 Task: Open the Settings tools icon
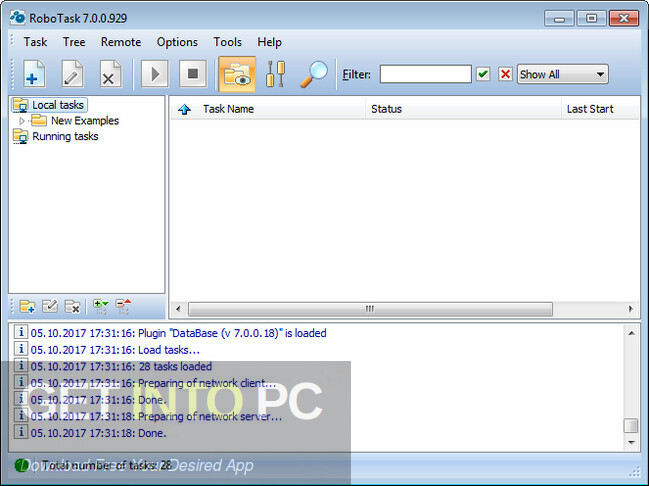[275, 74]
